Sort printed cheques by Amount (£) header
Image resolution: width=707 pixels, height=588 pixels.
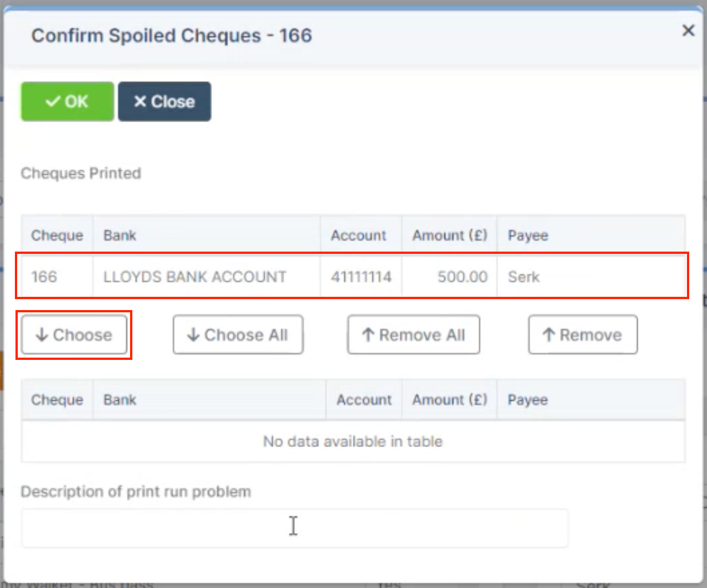tap(450, 236)
